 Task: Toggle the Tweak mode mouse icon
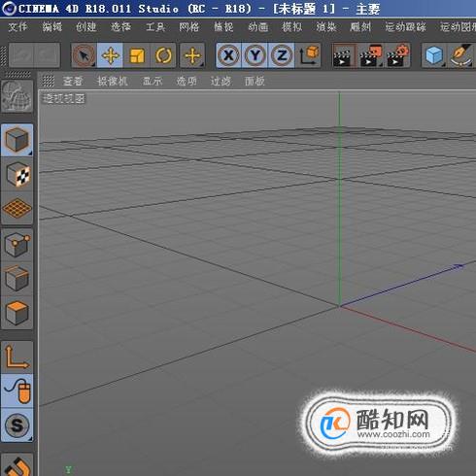click(x=17, y=391)
